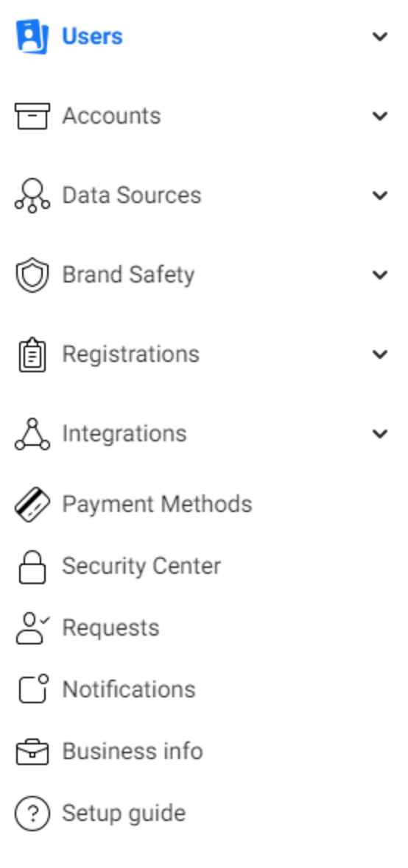This screenshot has width=408, height=868.
Task: Click the Requests person-check icon
Action: [x=32, y=628]
